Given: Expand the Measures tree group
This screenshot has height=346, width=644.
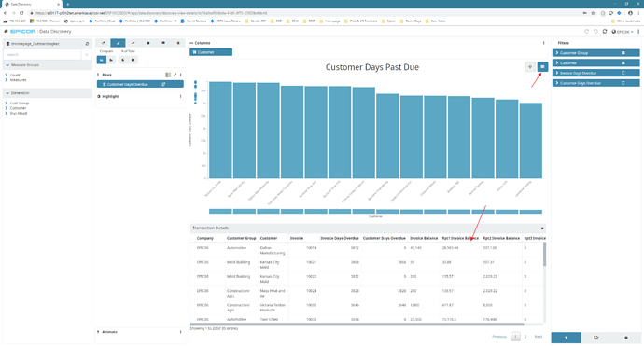Looking at the screenshot, I should [x=16, y=80].
